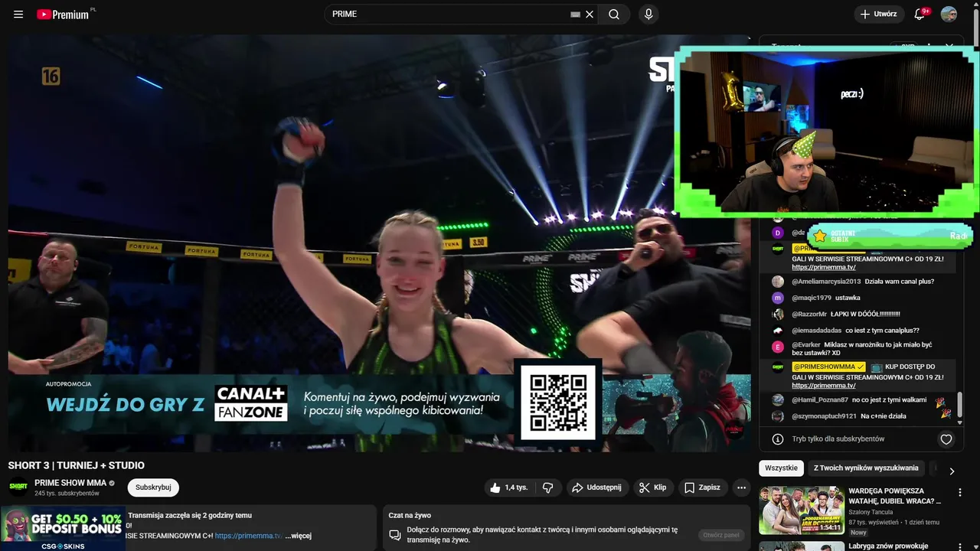Click @iemasdadadas chat username
Screen dimensions: 980x551
[817, 331]
